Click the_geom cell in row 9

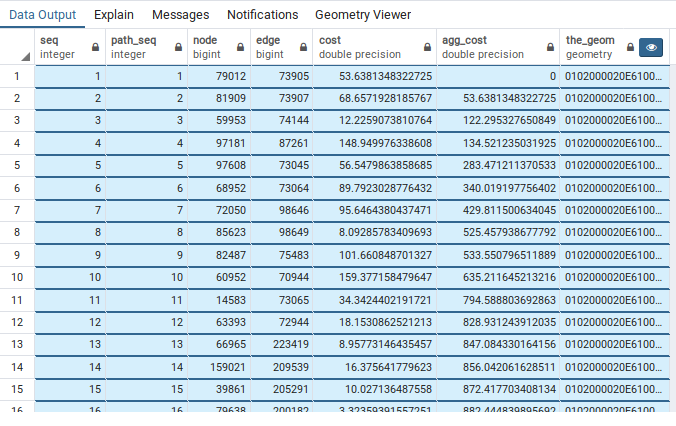tap(615, 255)
